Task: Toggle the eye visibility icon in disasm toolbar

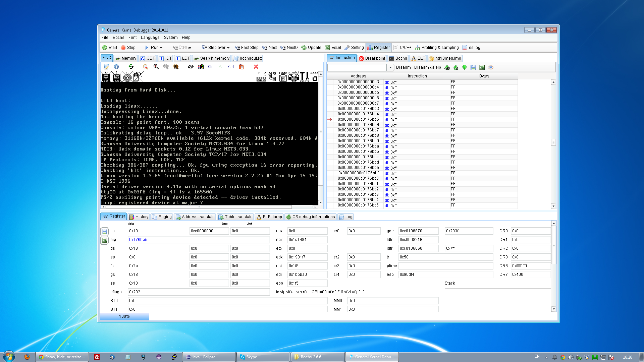Action: (491, 67)
